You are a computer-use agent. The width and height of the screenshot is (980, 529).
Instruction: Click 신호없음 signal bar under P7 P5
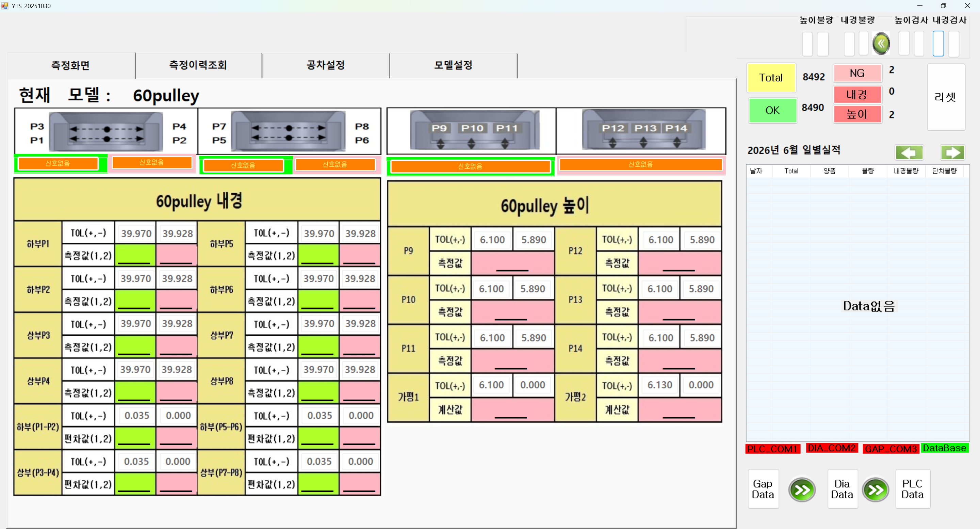click(x=244, y=165)
